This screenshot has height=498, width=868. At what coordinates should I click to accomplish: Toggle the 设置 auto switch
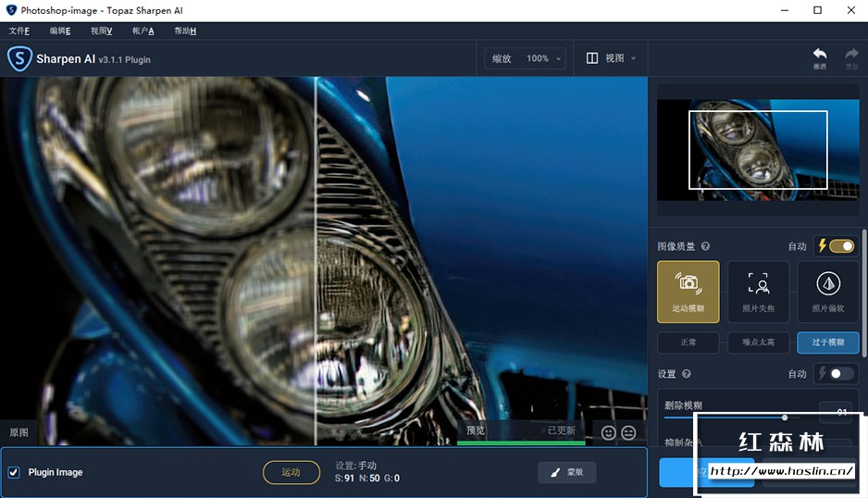(x=841, y=374)
